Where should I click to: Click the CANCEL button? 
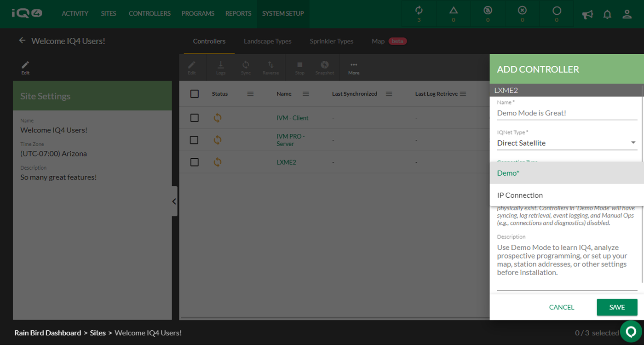click(x=562, y=307)
